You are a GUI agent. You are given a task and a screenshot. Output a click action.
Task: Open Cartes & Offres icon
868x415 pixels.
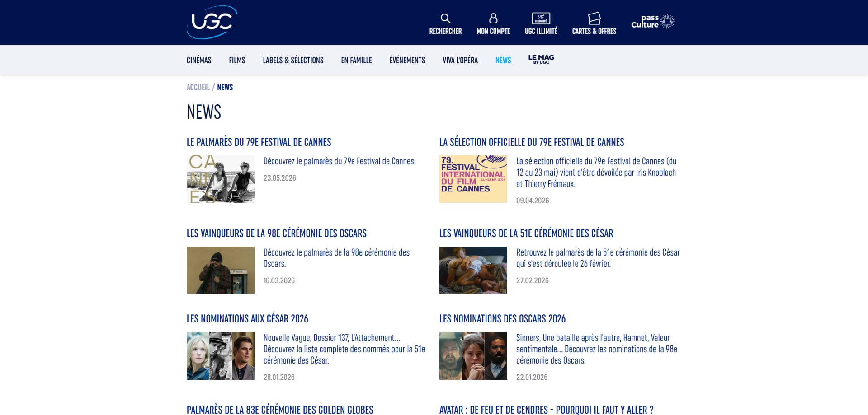click(x=594, y=19)
